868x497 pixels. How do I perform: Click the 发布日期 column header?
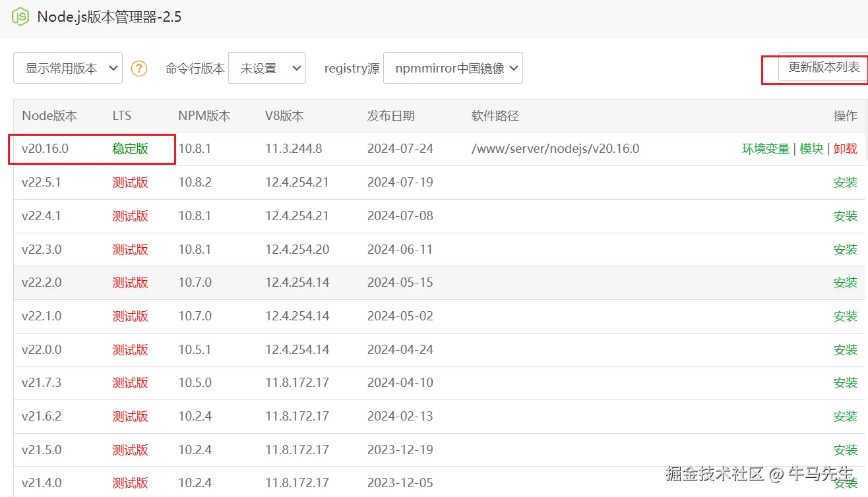point(391,116)
